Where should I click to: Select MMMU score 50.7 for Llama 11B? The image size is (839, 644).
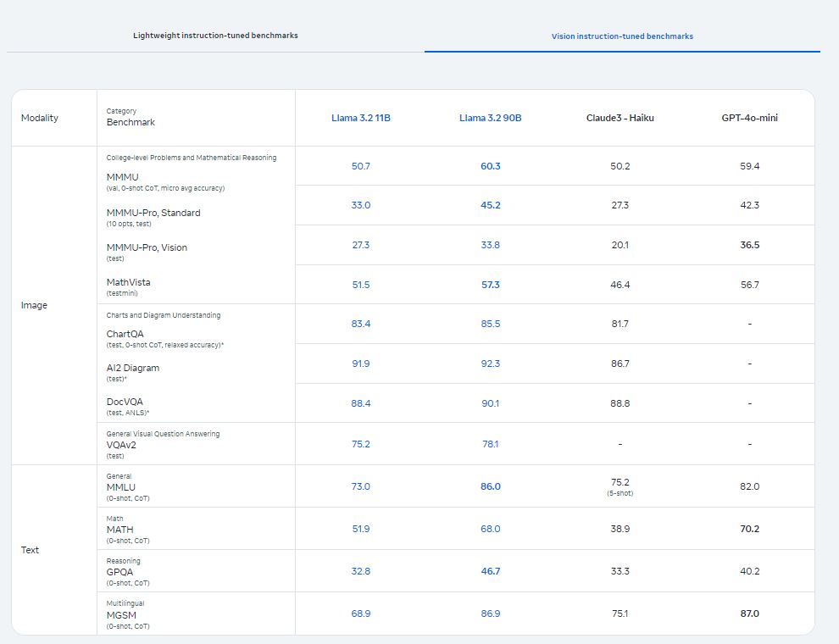click(361, 166)
